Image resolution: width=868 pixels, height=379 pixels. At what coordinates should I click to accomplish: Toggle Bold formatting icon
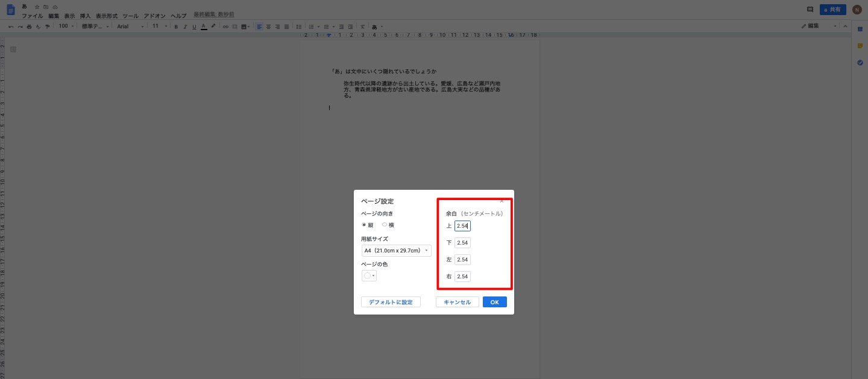[x=176, y=27]
